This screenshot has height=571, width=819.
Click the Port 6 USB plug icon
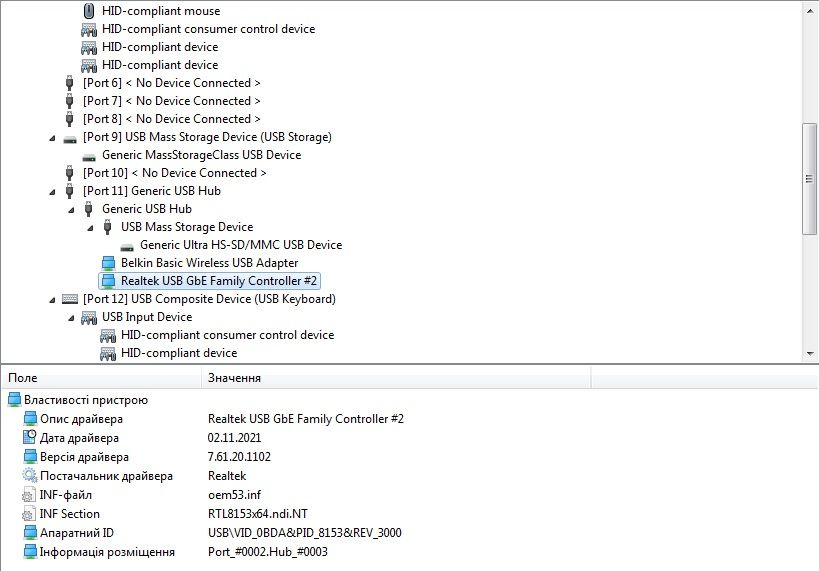[69, 83]
